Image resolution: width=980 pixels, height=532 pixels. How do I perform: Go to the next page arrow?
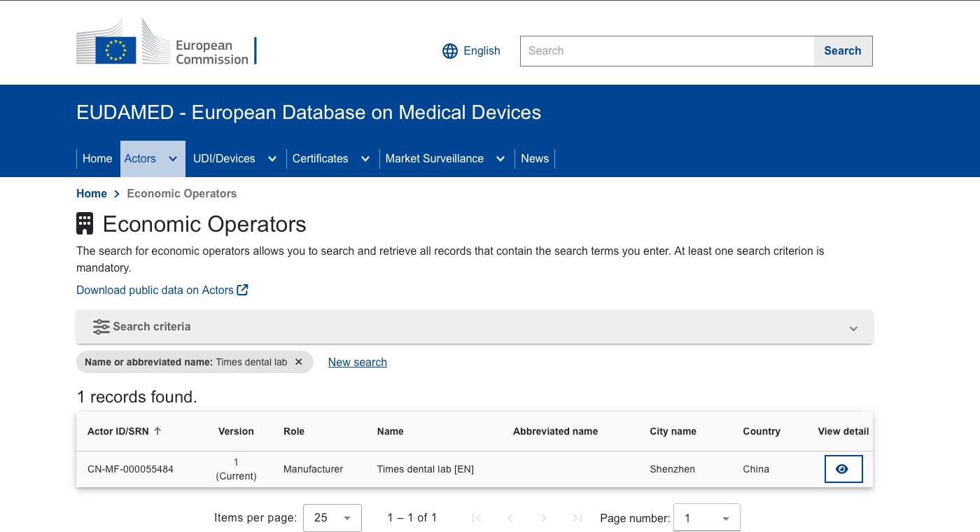coord(544,518)
